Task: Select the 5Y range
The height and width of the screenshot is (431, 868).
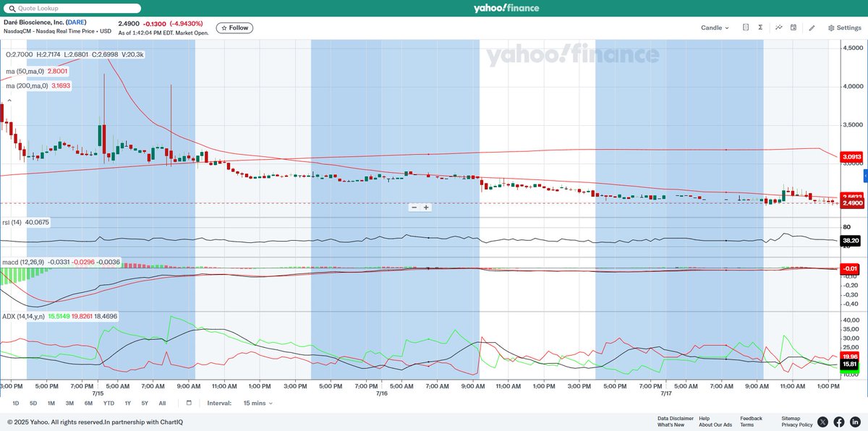Action: click(145, 403)
